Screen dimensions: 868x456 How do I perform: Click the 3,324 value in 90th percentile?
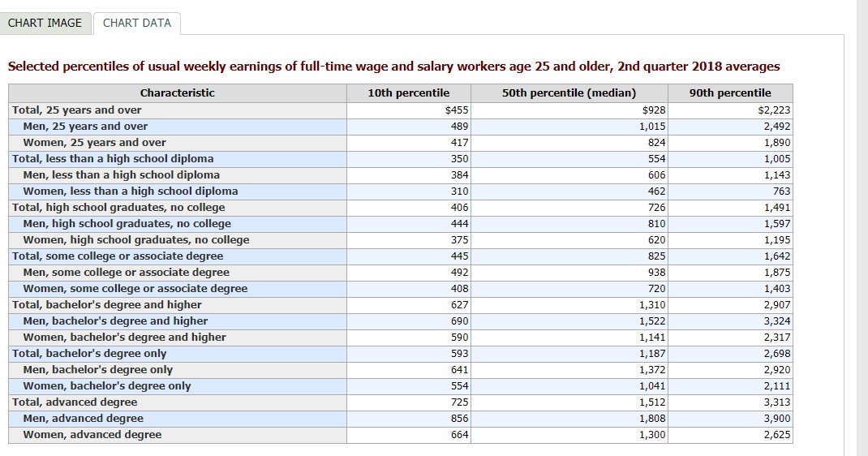coord(777,321)
